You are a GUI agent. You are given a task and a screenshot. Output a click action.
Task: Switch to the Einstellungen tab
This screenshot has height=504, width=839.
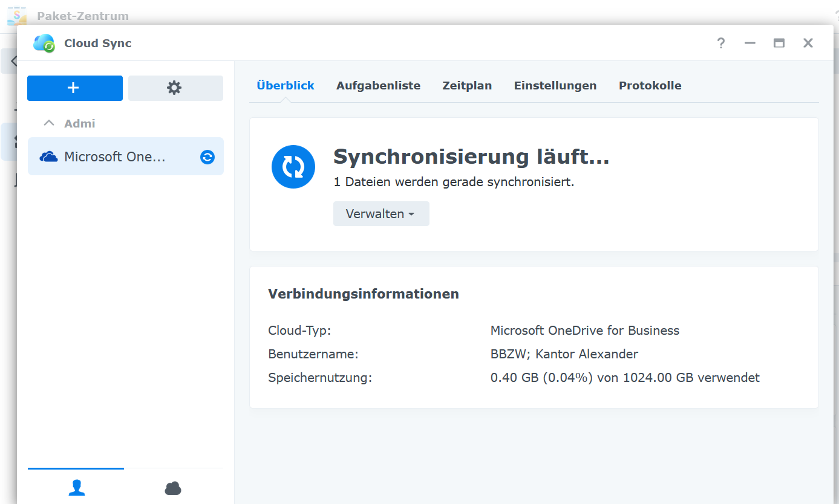tap(555, 86)
